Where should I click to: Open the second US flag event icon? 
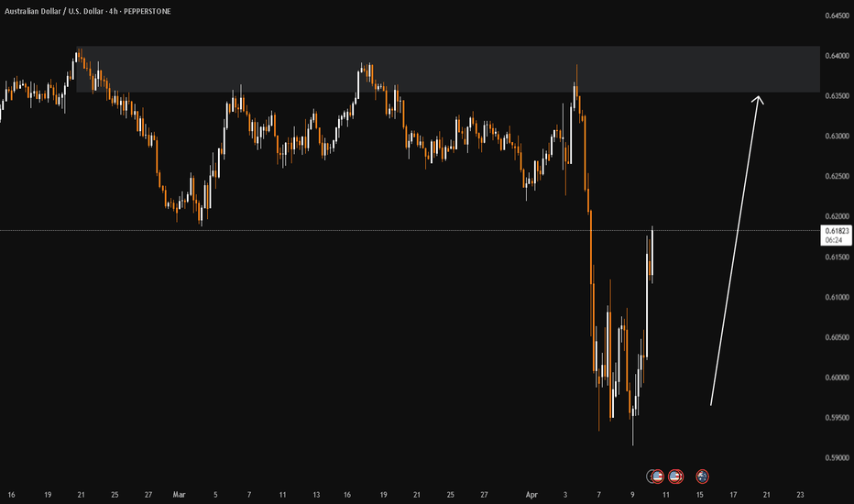point(676,477)
